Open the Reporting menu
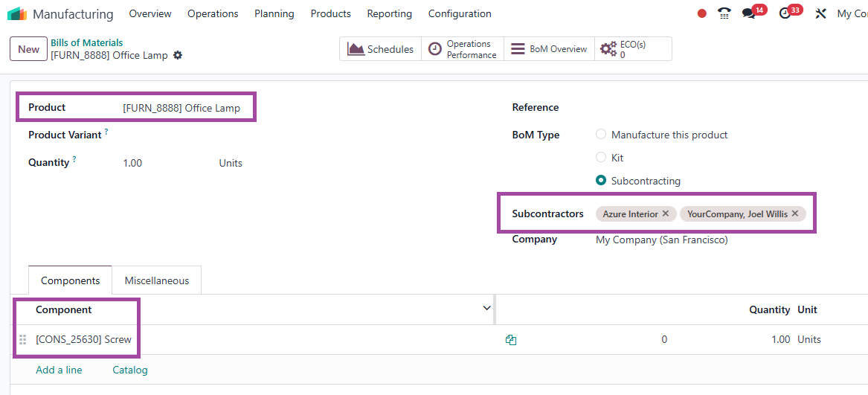 click(389, 14)
